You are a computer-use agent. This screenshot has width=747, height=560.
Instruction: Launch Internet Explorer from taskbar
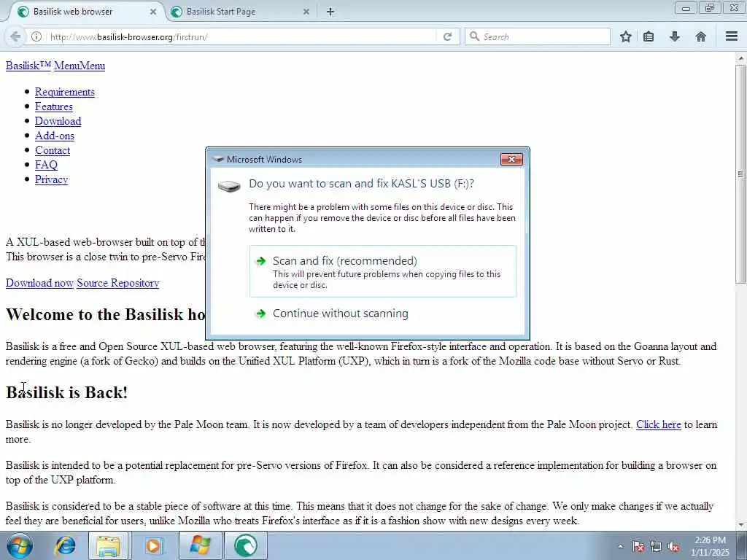pos(65,546)
